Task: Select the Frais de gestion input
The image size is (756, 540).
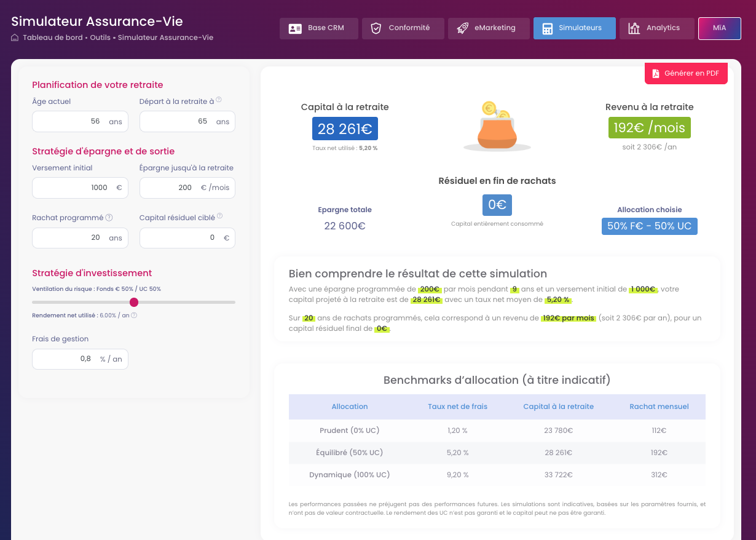Action: click(x=80, y=359)
